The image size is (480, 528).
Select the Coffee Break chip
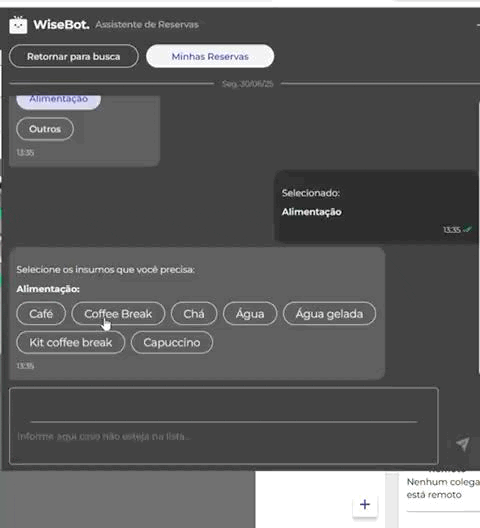pos(118,314)
